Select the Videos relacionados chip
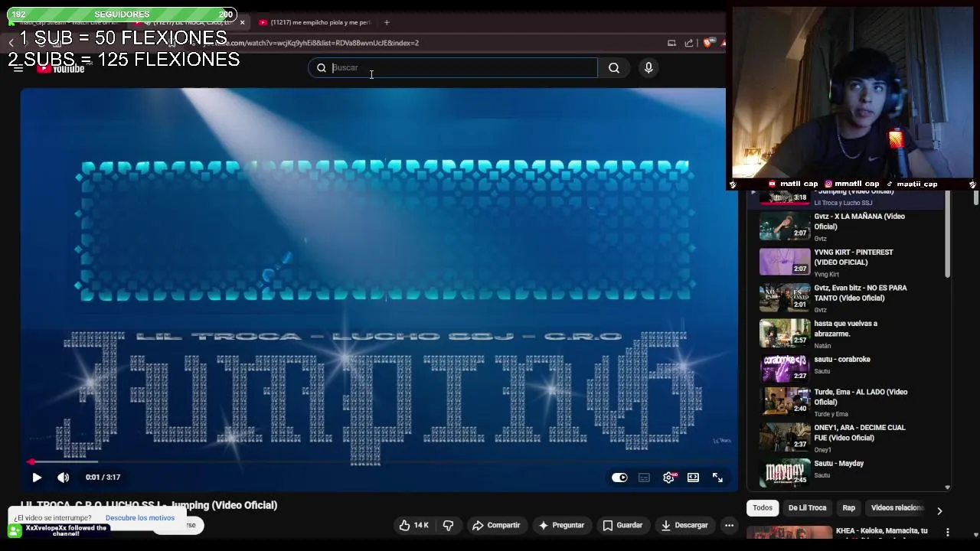980x551 pixels. pos(897,508)
